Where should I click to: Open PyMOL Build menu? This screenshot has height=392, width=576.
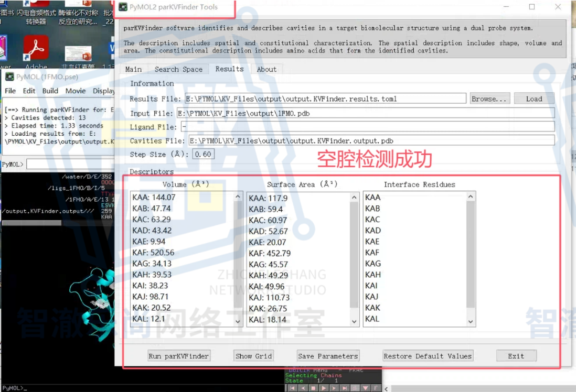pyautogui.click(x=50, y=91)
